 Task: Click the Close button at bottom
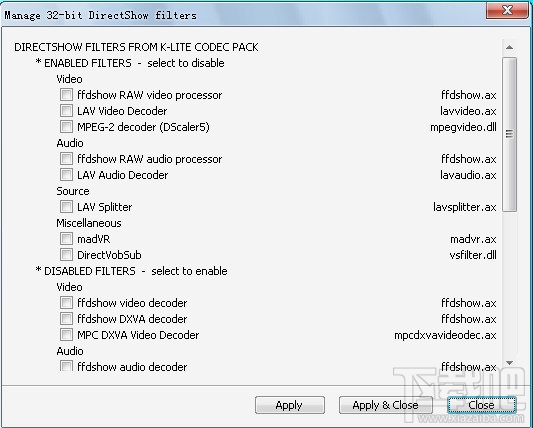(482, 405)
